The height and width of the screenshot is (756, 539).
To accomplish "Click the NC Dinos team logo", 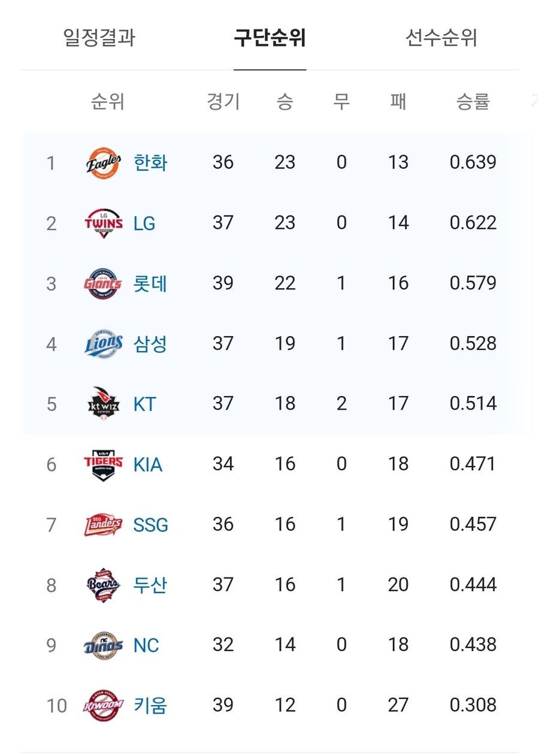I will tap(103, 646).
